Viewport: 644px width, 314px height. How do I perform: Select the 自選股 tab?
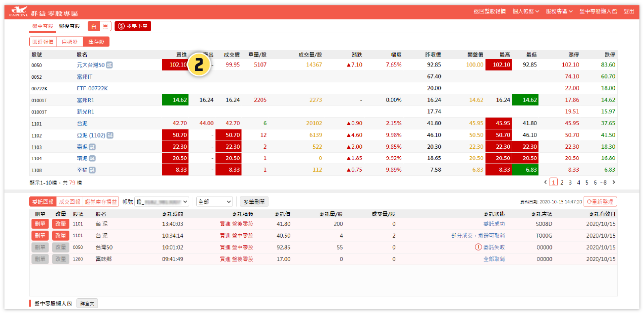click(x=69, y=42)
